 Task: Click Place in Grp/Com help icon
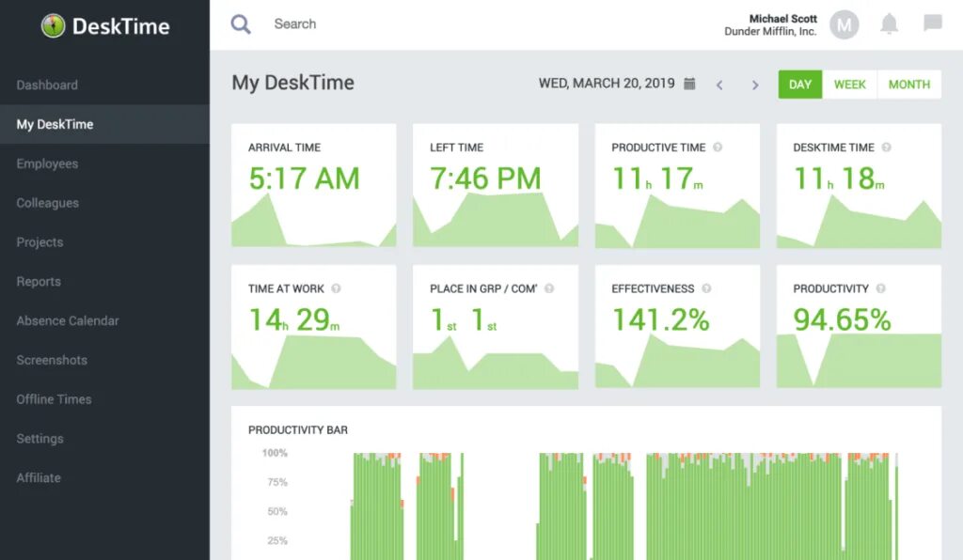549,288
